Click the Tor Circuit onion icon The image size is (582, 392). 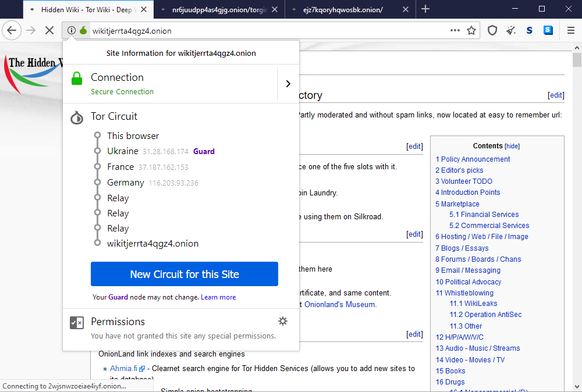pos(77,117)
